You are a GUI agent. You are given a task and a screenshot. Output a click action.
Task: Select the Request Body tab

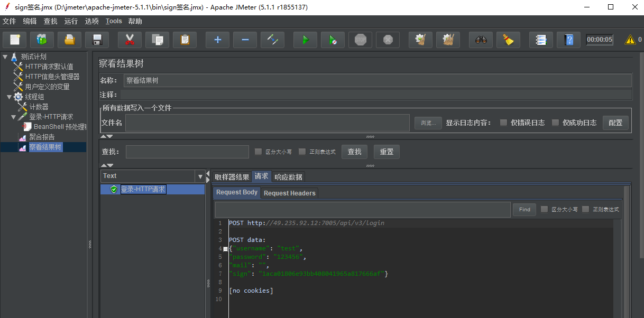(237, 193)
